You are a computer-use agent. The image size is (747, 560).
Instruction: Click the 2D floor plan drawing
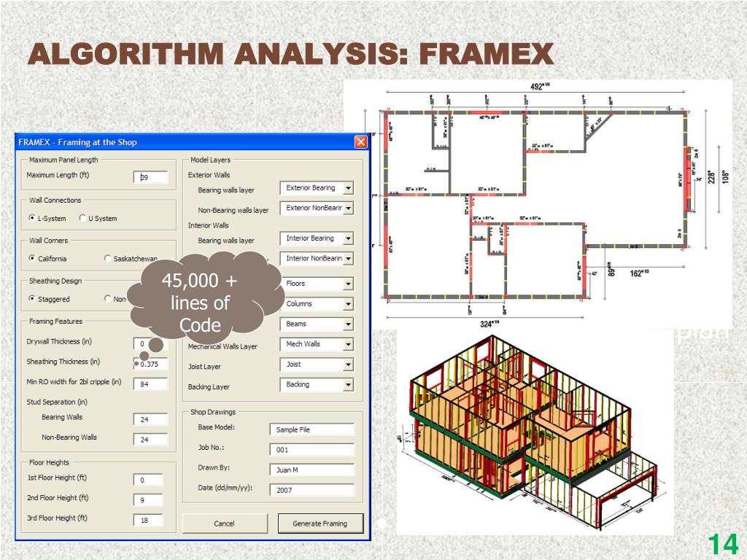tap(538, 205)
